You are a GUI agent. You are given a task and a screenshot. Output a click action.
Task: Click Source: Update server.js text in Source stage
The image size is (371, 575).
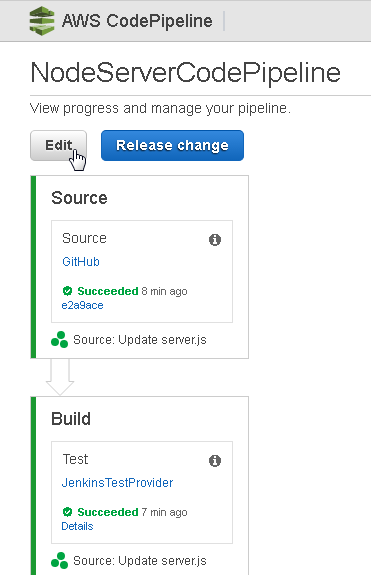click(x=140, y=340)
